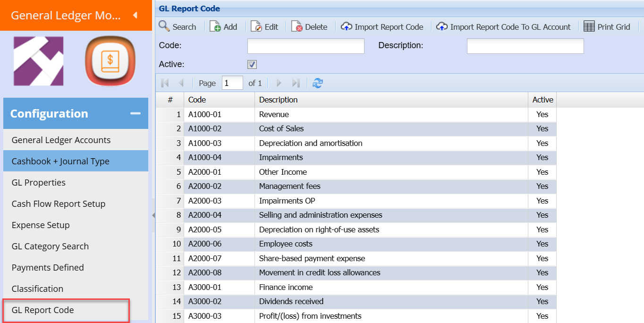This screenshot has height=323, width=644.
Task: Click into the Code search field
Action: (305, 46)
